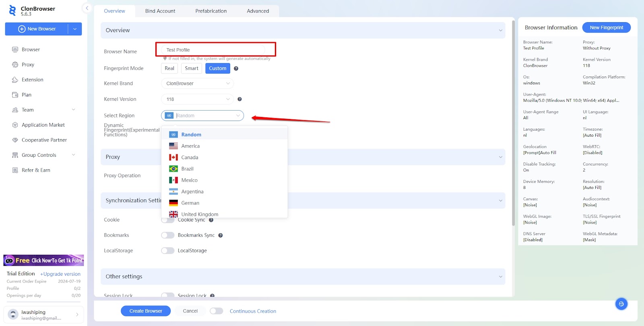The height and width of the screenshot is (326, 644).
Task: Toggle the Continuous Creation switch
Action: [216, 311]
